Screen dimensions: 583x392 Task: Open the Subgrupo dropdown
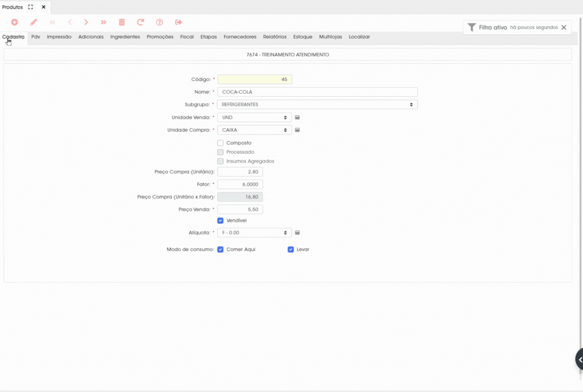tap(317, 105)
